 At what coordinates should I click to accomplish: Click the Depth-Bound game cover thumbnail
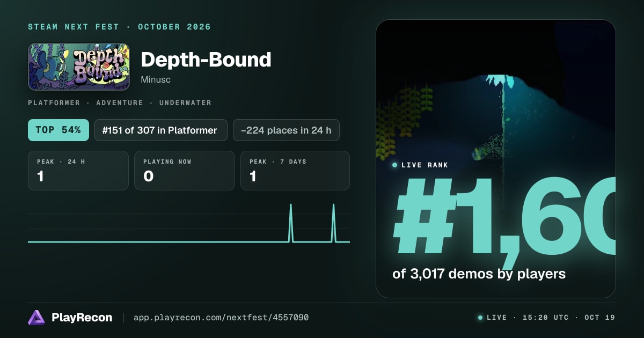point(79,67)
